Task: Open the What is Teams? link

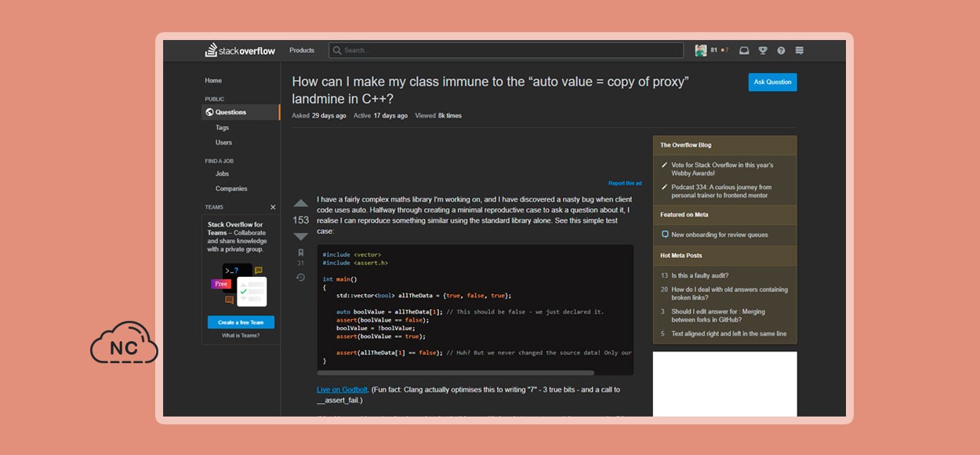Action: pyautogui.click(x=241, y=336)
